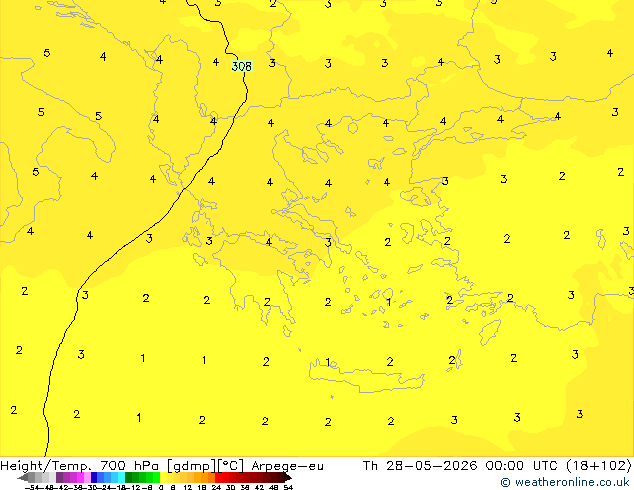Pick the dark blue swatch in the temperature scale
This screenshot has height=490, width=634.
pyautogui.click(x=94, y=477)
